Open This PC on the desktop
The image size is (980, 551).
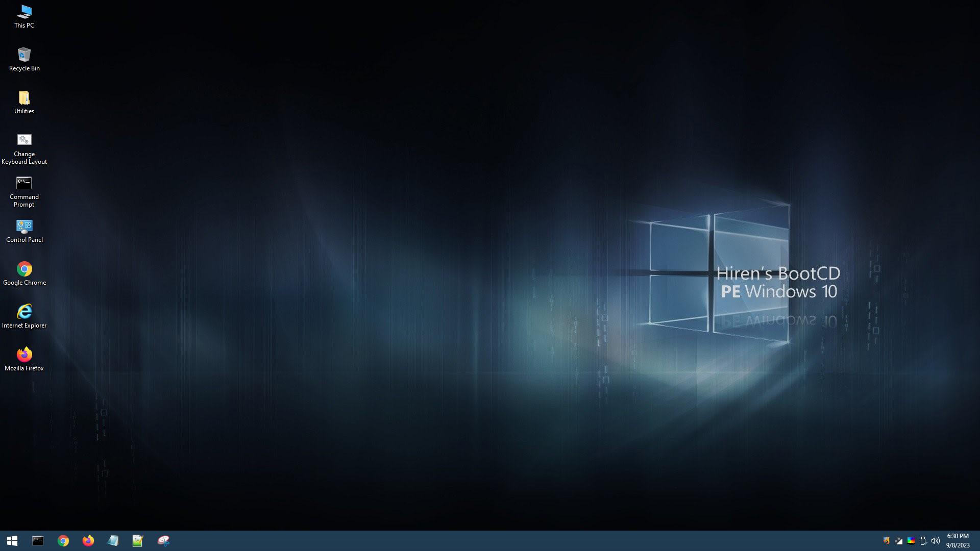tap(23, 11)
